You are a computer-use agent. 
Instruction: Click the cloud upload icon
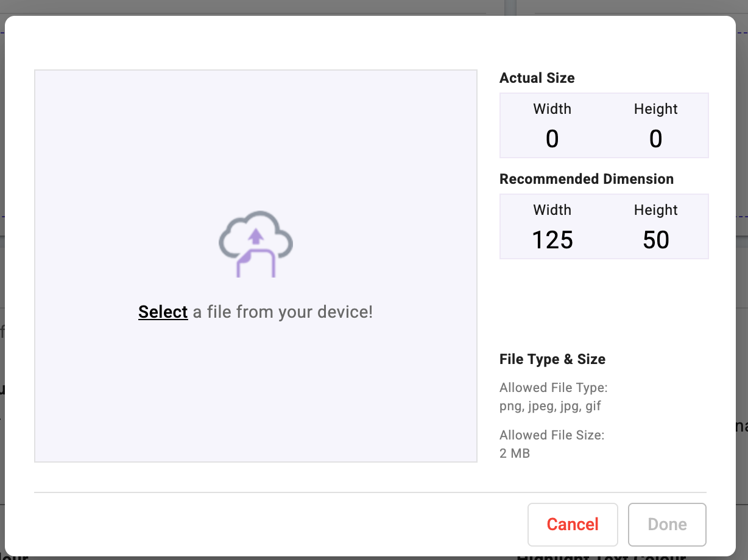[x=256, y=244]
